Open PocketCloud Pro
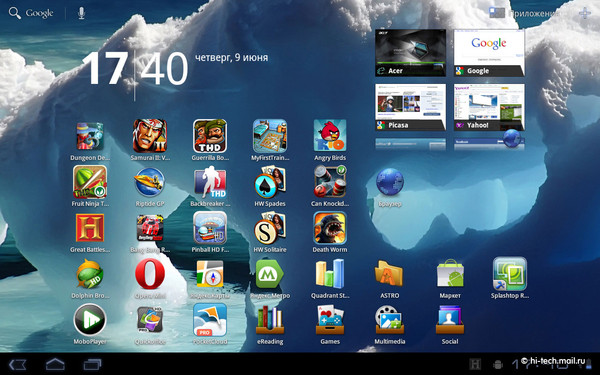The image size is (600, 375). click(210, 320)
